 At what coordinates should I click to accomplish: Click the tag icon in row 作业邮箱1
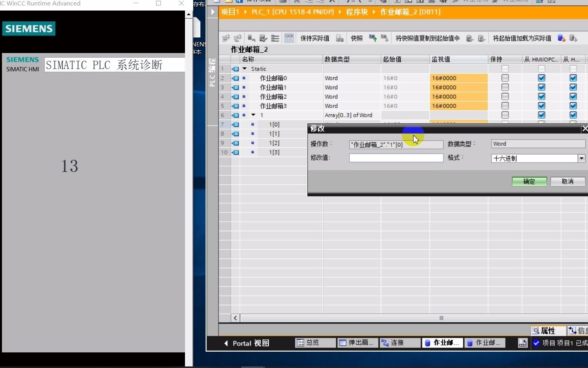[x=235, y=87]
